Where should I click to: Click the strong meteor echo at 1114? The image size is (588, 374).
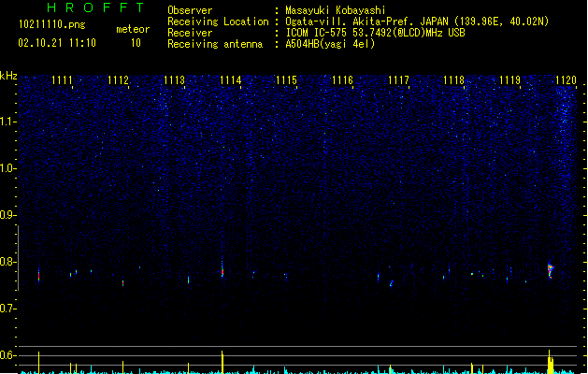[222, 270]
